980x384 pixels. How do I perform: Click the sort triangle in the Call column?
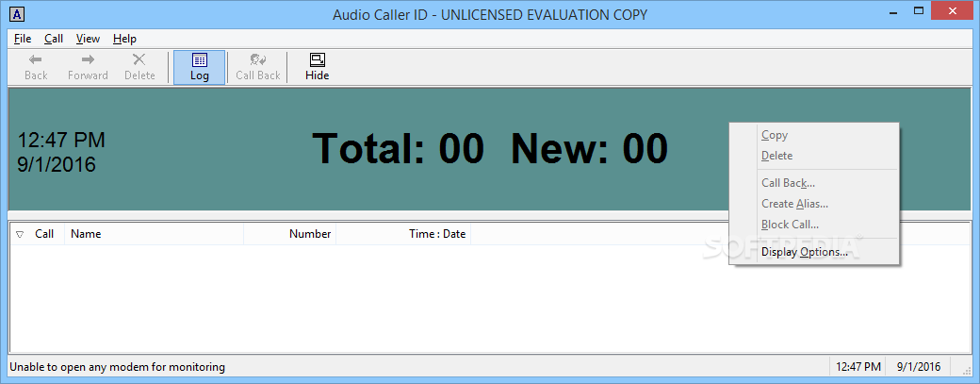[20, 235]
